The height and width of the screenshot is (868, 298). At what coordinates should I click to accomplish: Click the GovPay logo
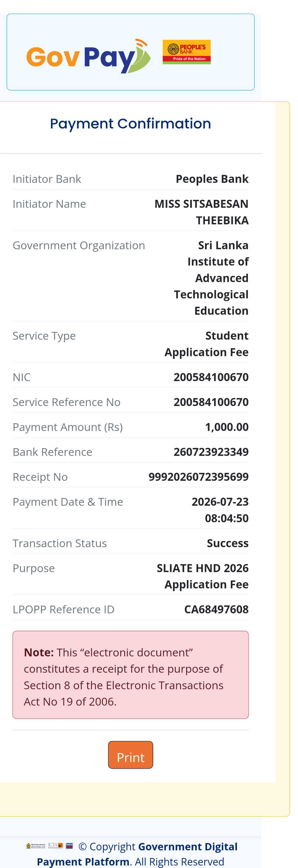pos(88,56)
